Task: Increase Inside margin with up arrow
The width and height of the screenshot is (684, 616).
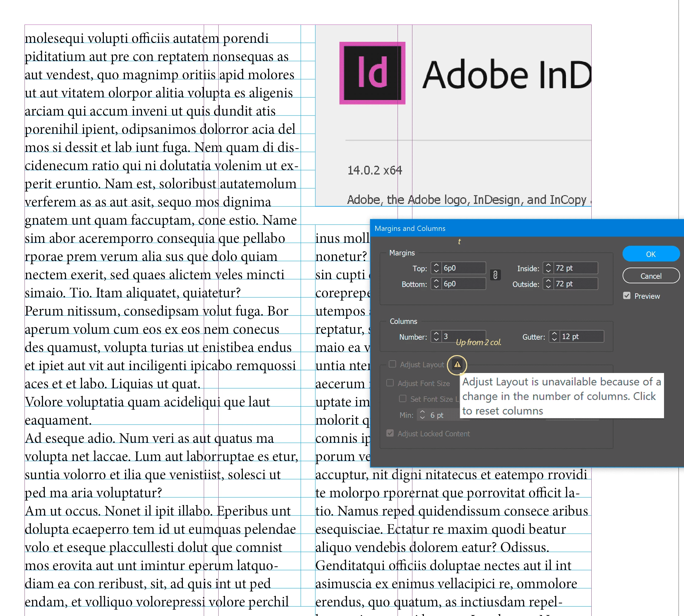Action: click(x=548, y=265)
